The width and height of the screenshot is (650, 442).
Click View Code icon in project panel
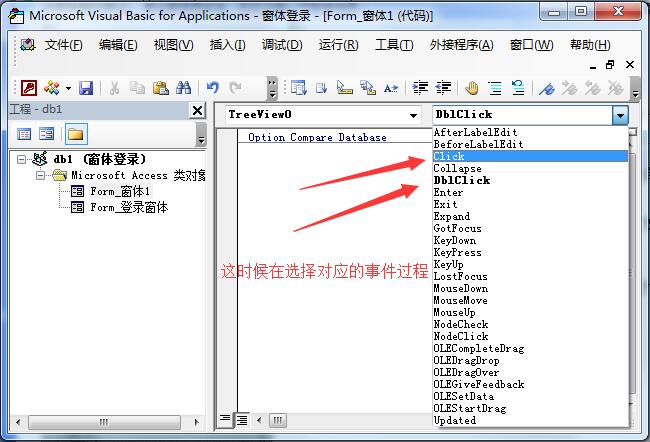[x=24, y=134]
